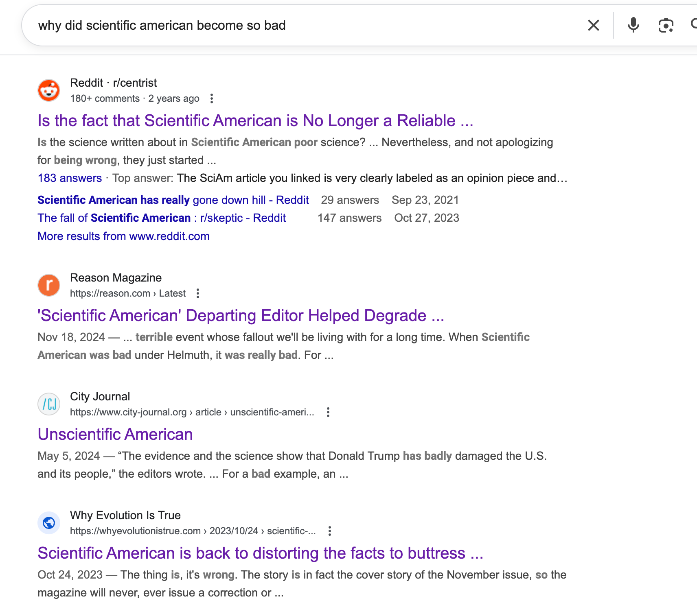Open Google Lens image search icon
Screen dimensions: 697x616
coord(666,25)
